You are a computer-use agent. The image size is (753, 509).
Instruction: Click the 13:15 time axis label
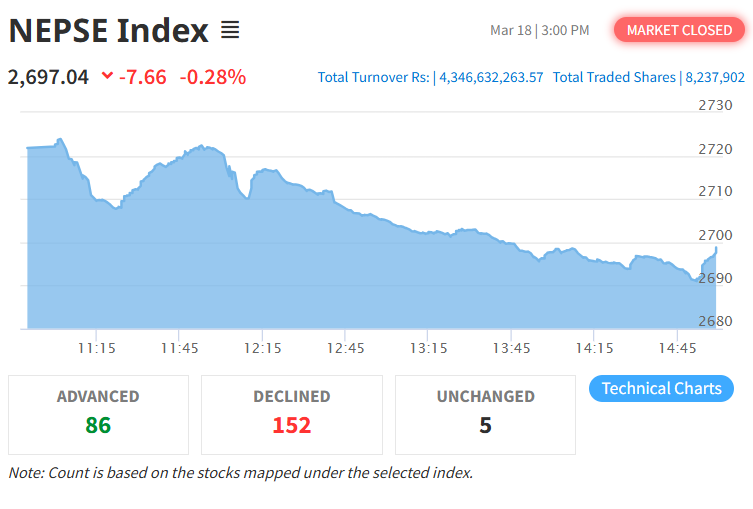tap(428, 348)
